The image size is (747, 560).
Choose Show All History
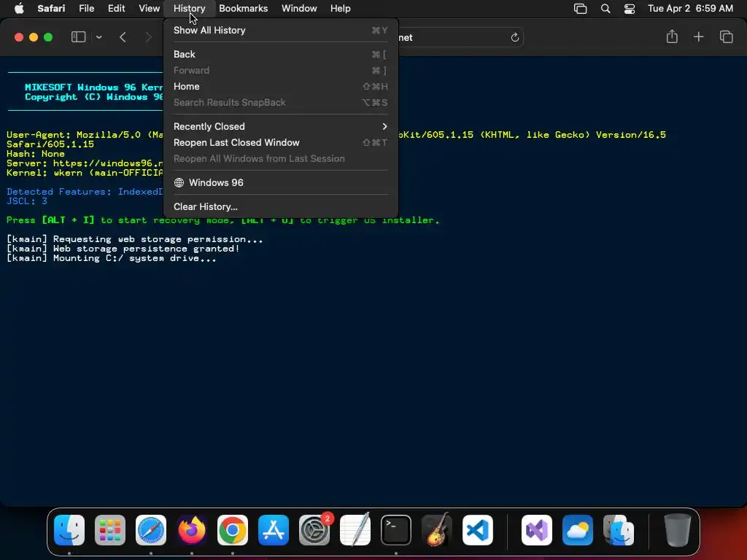click(x=281, y=31)
